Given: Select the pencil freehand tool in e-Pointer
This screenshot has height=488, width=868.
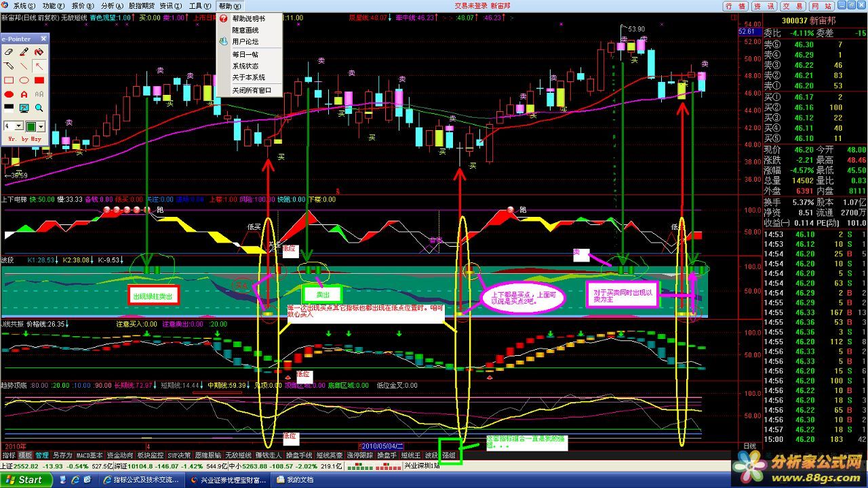Looking at the screenshot, I should pos(9,66).
